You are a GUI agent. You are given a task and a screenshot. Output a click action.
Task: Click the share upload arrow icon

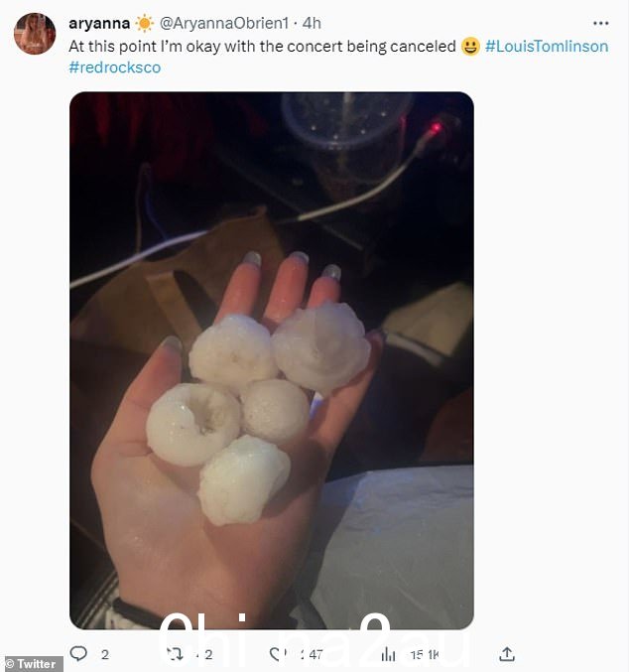point(507,654)
